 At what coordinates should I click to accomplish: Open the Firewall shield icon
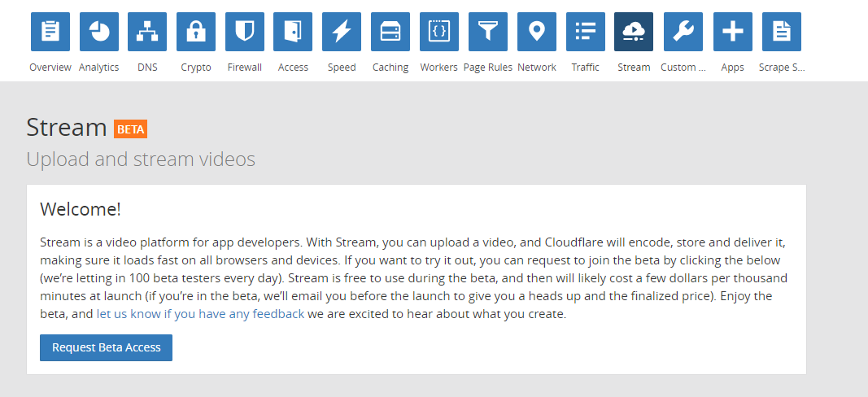[x=245, y=32]
